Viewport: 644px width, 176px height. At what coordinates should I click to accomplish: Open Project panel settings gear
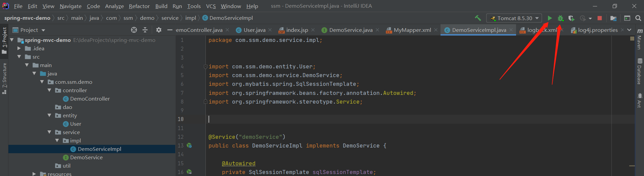[159, 30]
